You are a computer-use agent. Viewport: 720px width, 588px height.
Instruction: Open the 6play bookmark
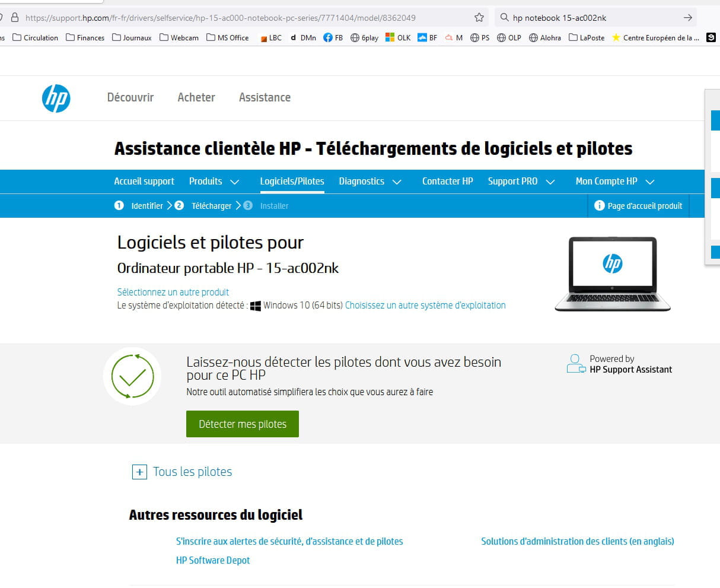point(364,37)
